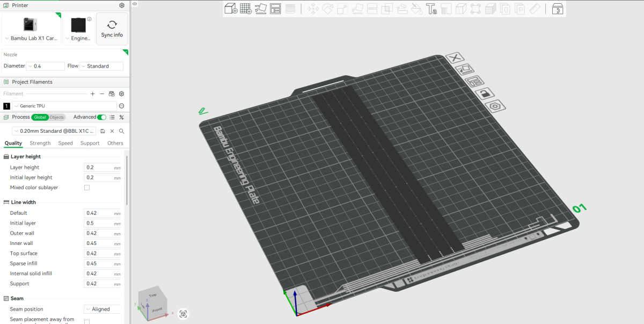Open the Strength tab

click(40, 143)
